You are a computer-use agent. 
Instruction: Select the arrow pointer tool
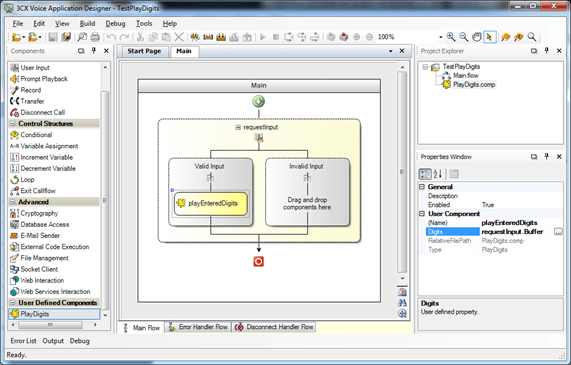489,37
